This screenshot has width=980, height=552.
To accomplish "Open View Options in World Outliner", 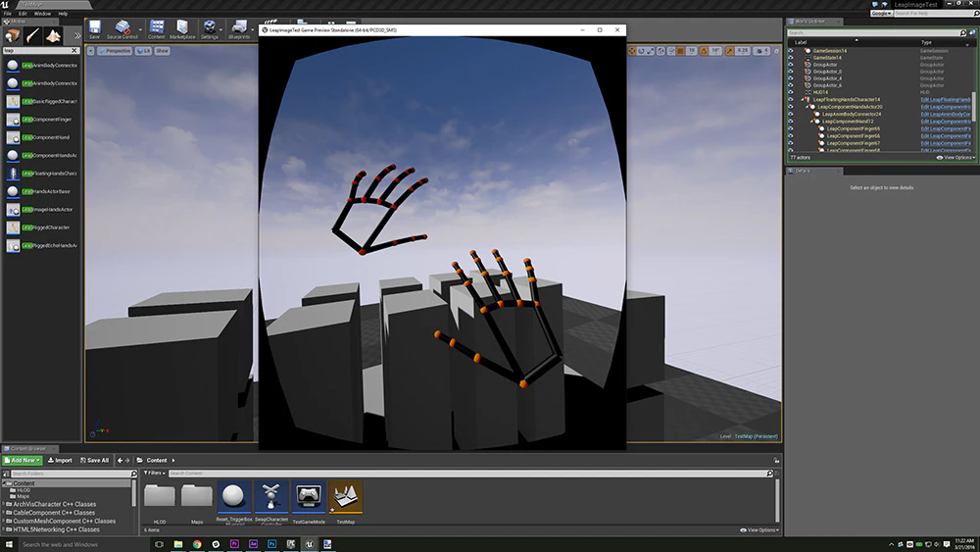I will (x=955, y=158).
